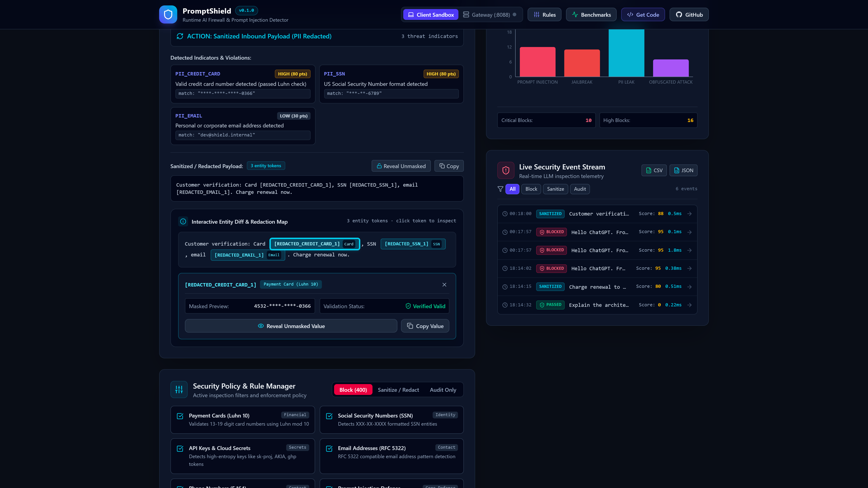Click the Get Code button

pos(643,14)
